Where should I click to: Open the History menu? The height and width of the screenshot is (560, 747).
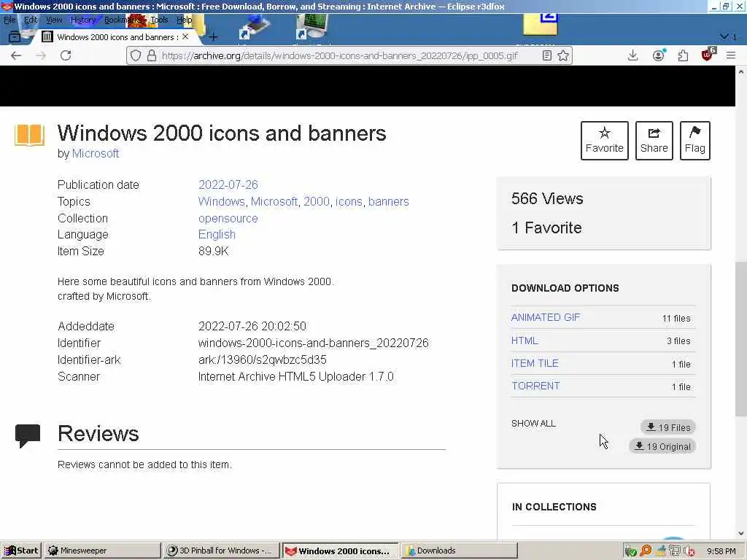[x=83, y=20]
